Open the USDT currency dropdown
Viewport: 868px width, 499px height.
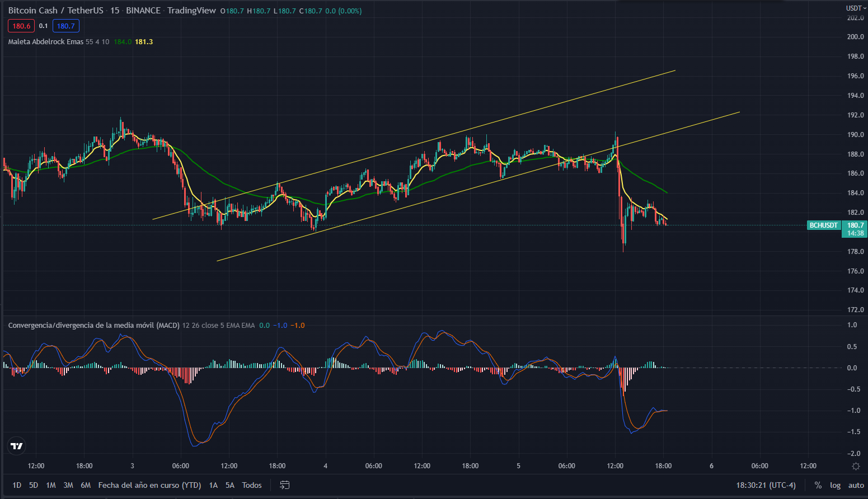[x=856, y=8]
